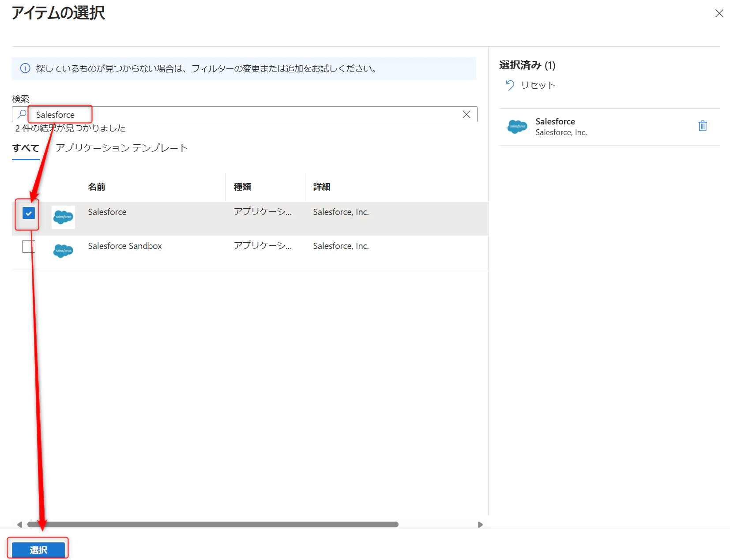Remove selected Salesforce with the trash icon
The height and width of the screenshot is (560, 730).
click(703, 126)
